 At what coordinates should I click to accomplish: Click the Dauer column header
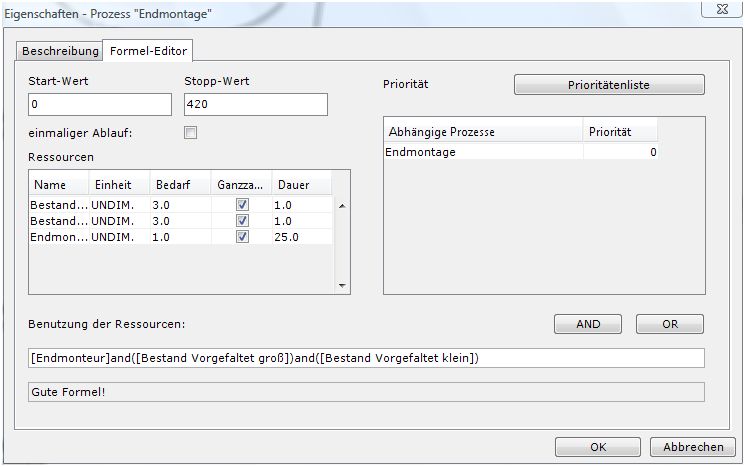coord(292,185)
